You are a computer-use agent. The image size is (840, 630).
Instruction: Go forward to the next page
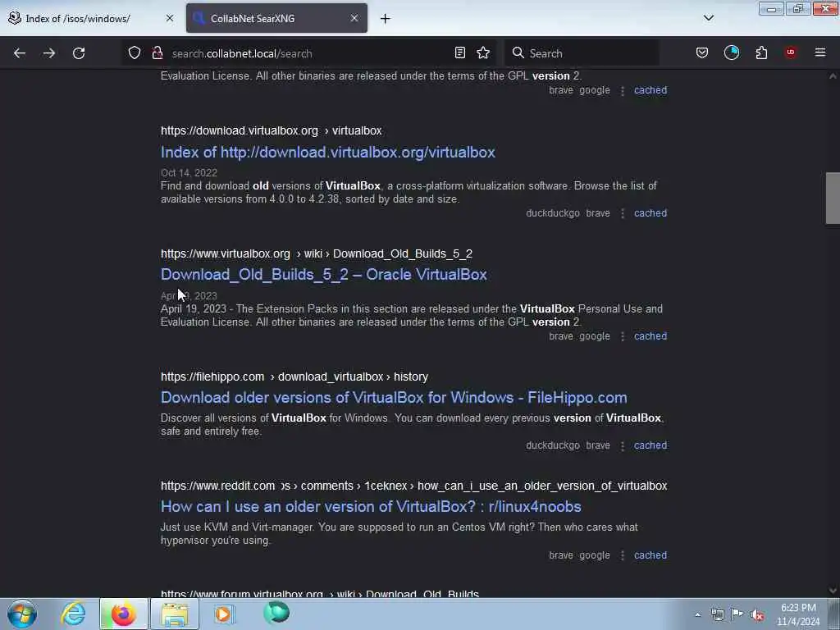coord(48,53)
